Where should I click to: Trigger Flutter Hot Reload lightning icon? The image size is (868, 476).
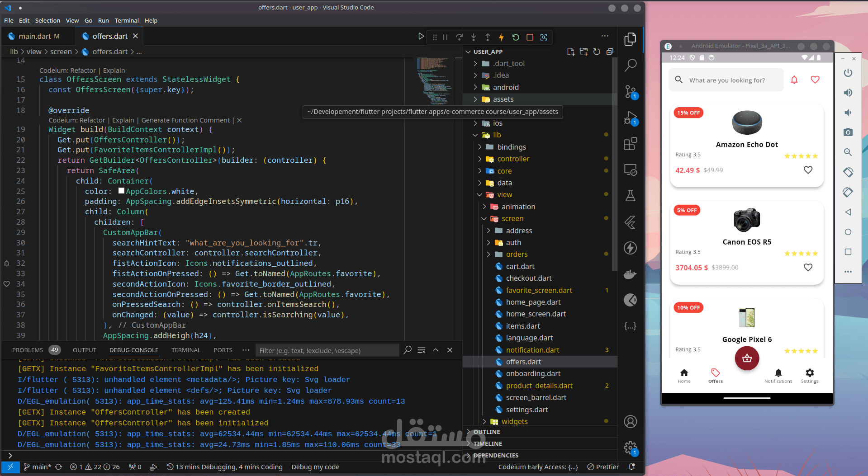pos(501,37)
